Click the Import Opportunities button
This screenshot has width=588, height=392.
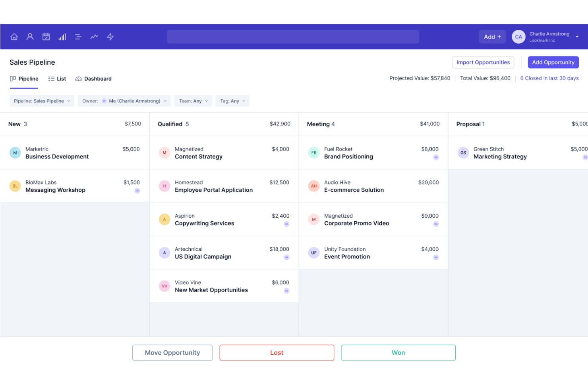(483, 62)
